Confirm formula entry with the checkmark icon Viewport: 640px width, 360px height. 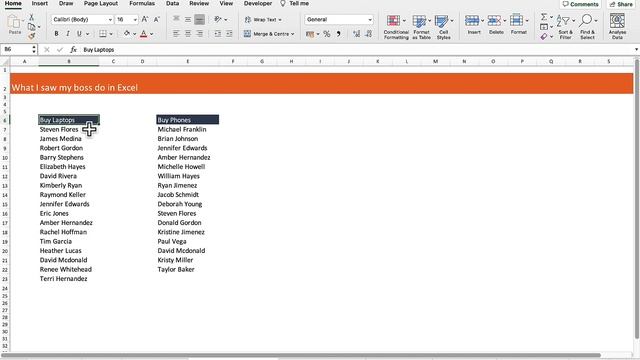60,49
